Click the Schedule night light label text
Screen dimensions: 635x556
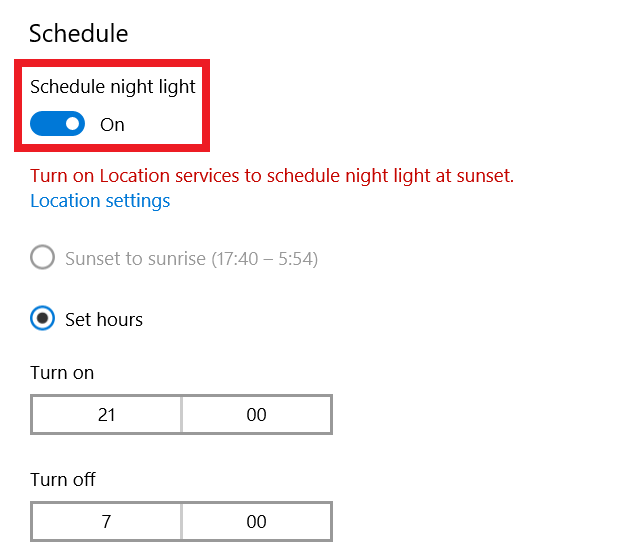pos(113,87)
